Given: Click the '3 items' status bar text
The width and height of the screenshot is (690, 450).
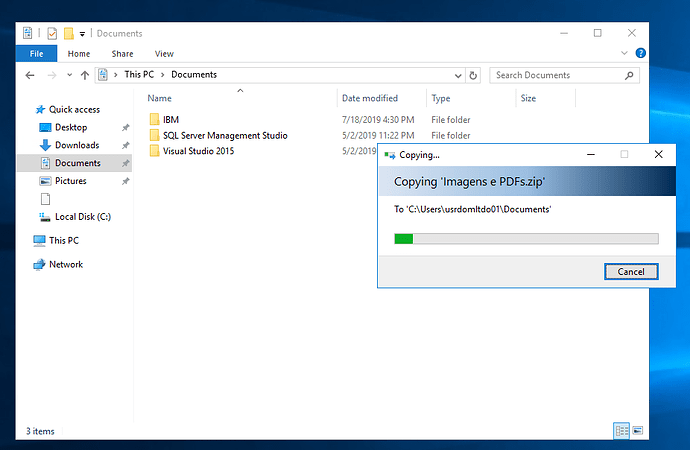Looking at the screenshot, I should [40, 431].
